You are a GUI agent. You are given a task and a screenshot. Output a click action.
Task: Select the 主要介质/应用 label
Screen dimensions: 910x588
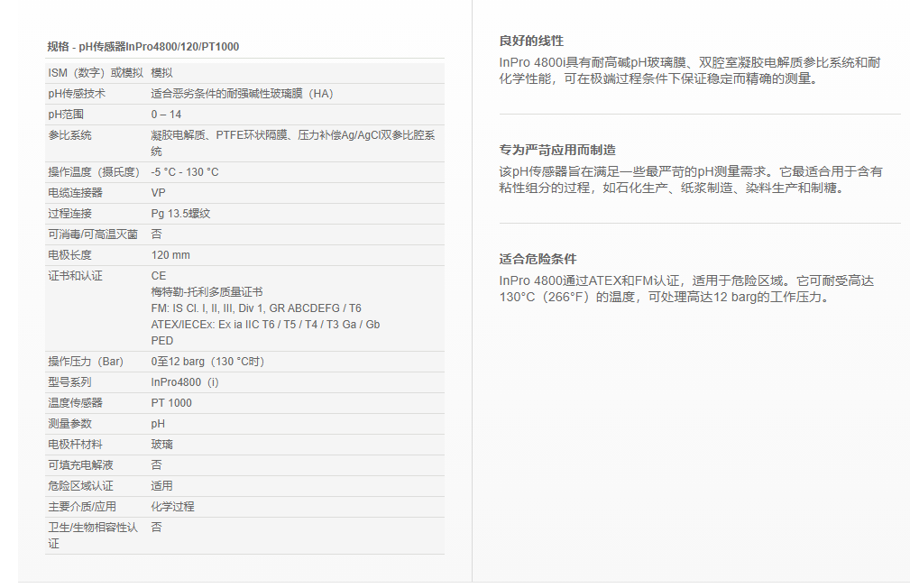(x=82, y=507)
